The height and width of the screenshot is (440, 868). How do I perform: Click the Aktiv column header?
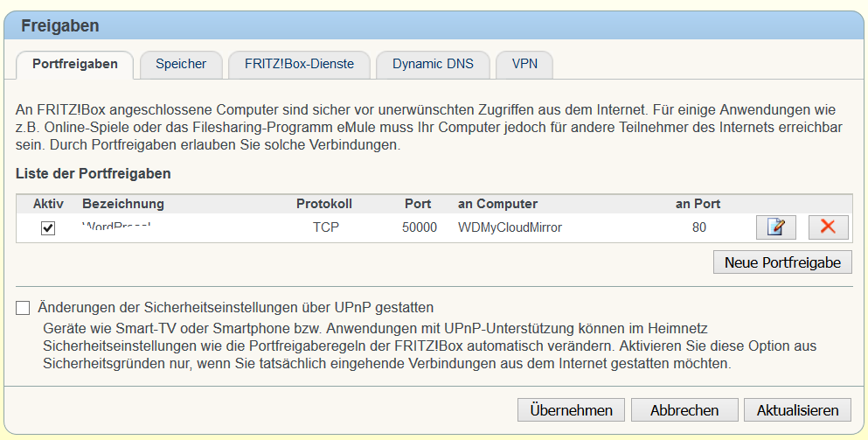[49, 204]
